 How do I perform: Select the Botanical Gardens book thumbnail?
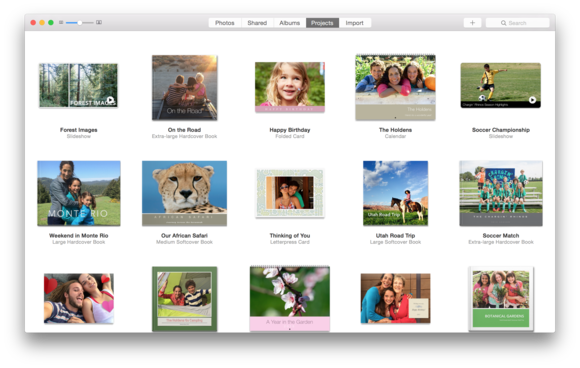501,298
